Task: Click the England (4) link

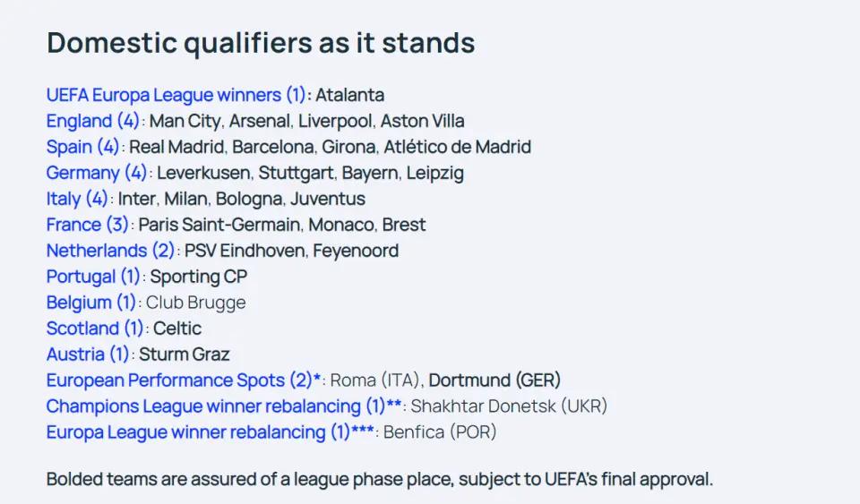Action: click(x=92, y=121)
